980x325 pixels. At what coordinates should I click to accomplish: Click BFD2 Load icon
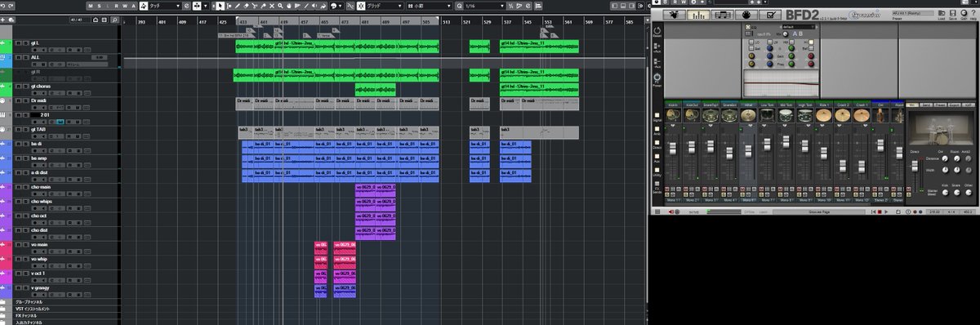941,14
